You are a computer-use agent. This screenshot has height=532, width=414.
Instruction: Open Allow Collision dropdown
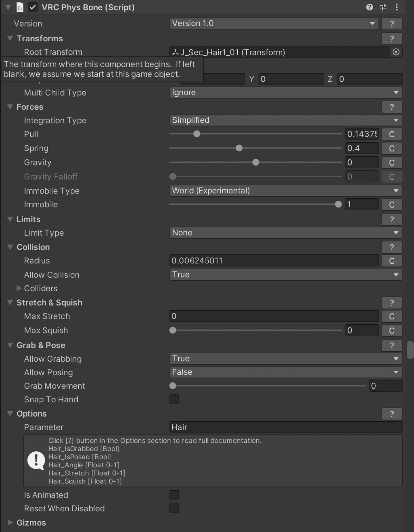(x=286, y=275)
